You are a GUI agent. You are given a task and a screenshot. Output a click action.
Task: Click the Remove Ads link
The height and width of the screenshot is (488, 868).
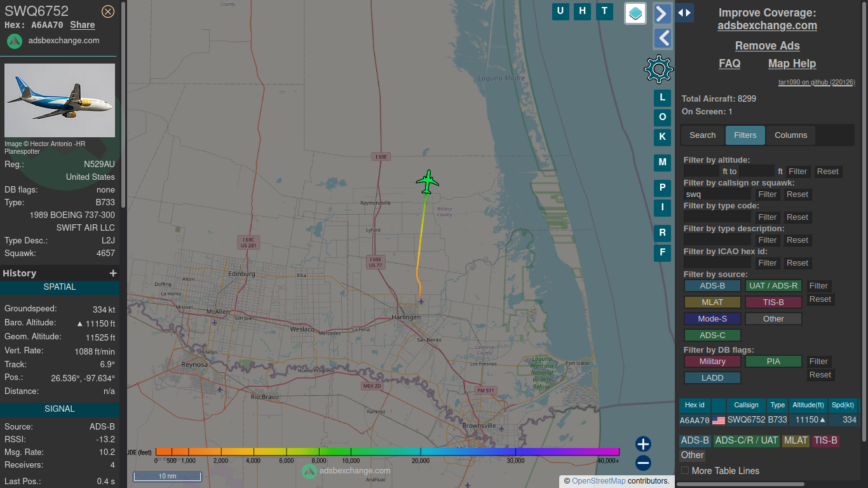pyautogui.click(x=767, y=46)
